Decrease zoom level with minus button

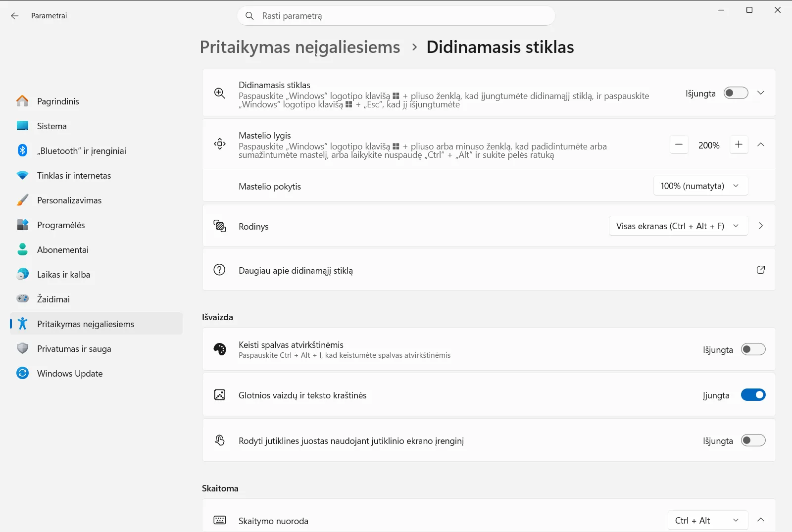[679, 145]
